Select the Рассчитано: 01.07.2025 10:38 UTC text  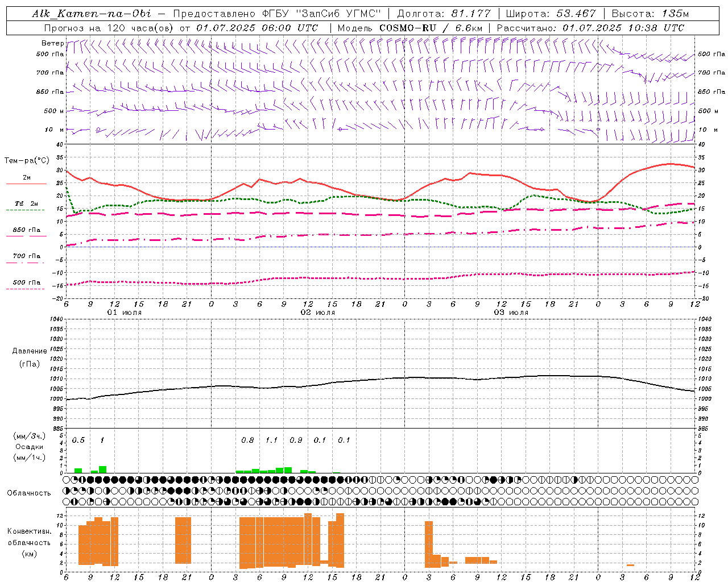(590, 28)
